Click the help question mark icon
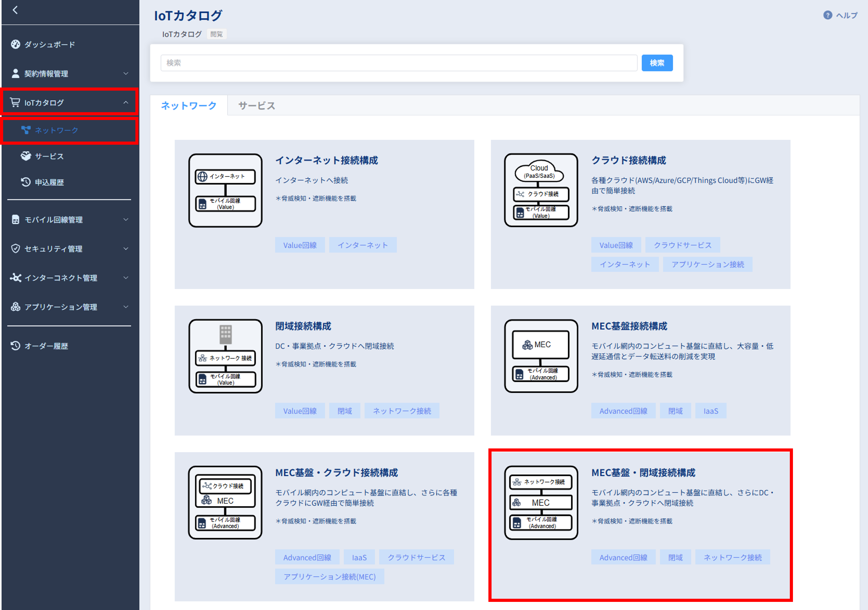This screenshot has width=868, height=610. pyautogui.click(x=828, y=15)
